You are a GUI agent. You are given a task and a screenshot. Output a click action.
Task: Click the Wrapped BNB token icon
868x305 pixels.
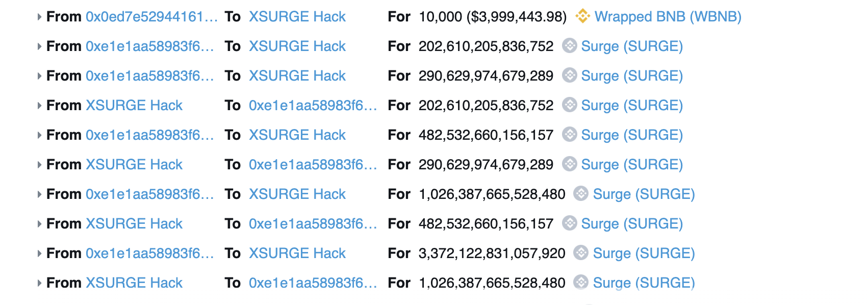[x=582, y=16]
